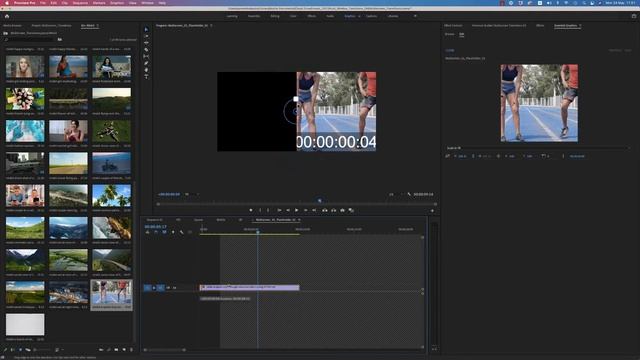Open the Sequence menu
The image size is (640, 360).
click(x=80, y=3)
